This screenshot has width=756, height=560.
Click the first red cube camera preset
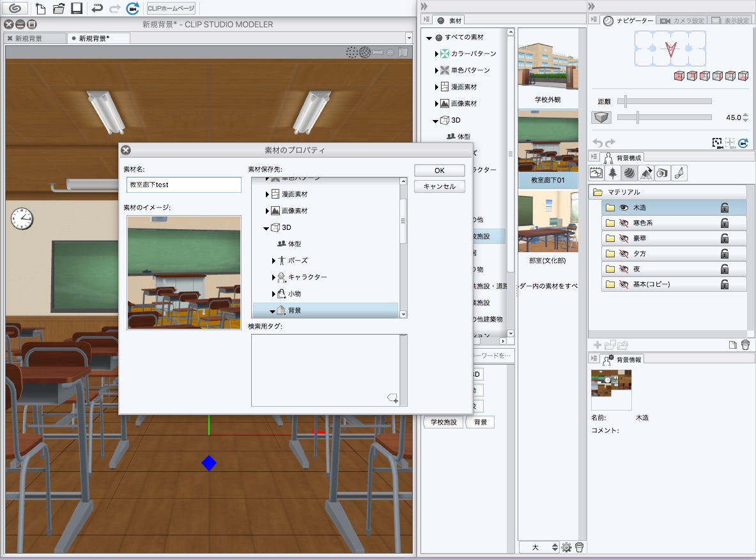[x=679, y=76]
